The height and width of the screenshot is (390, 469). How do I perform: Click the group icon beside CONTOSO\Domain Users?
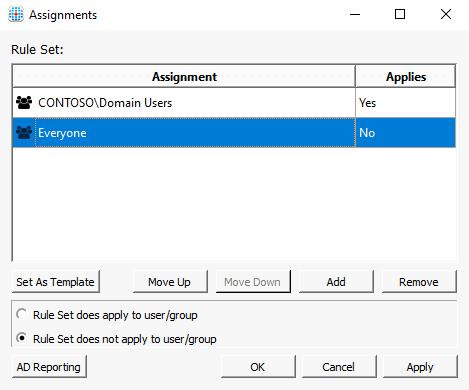click(24, 103)
